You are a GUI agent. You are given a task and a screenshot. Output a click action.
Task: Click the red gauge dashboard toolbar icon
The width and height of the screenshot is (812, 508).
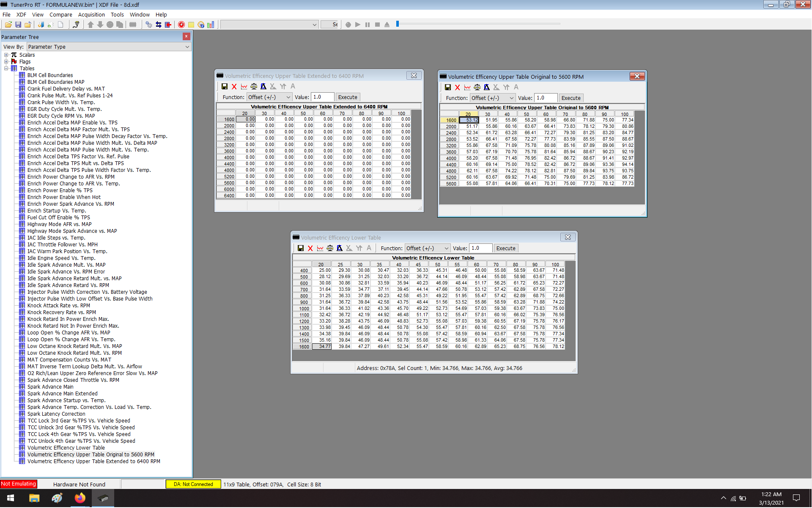point(181,25)
